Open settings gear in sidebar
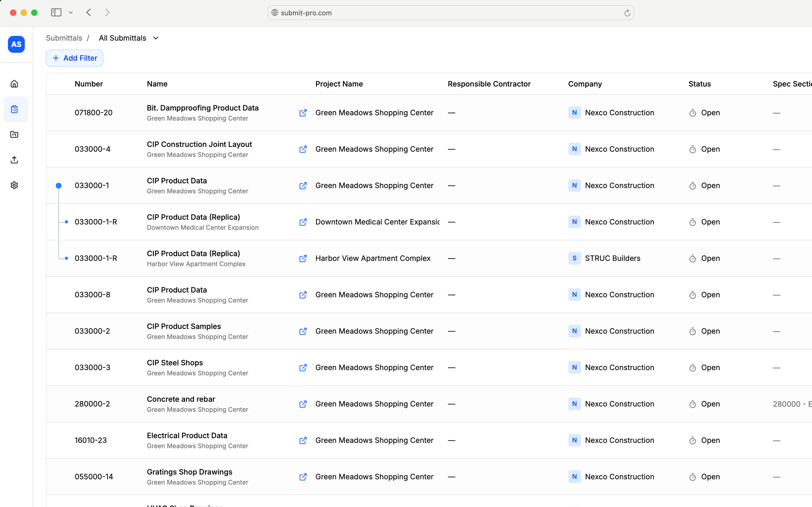Viewport: 812px width, 507px height. [14, 185]
